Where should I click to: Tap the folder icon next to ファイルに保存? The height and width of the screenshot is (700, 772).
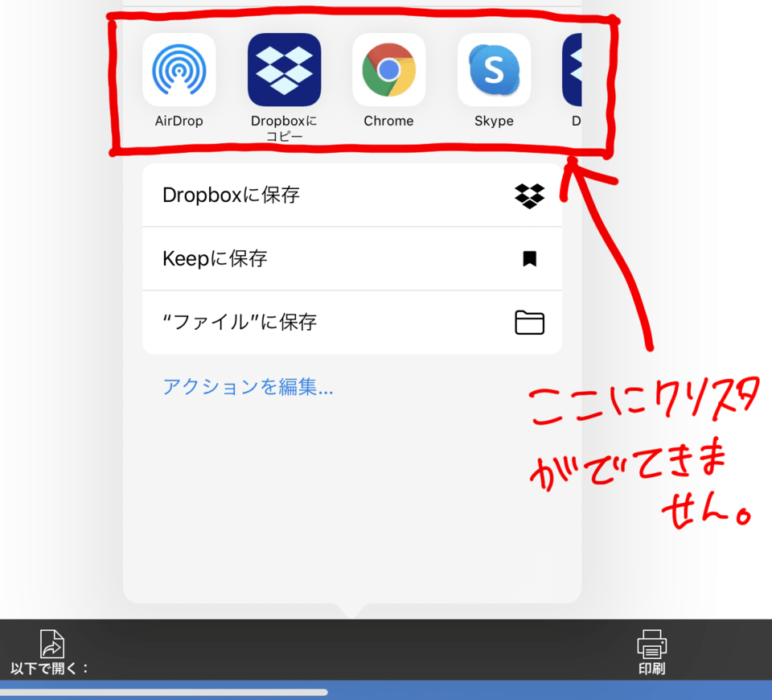coord(530,322)
